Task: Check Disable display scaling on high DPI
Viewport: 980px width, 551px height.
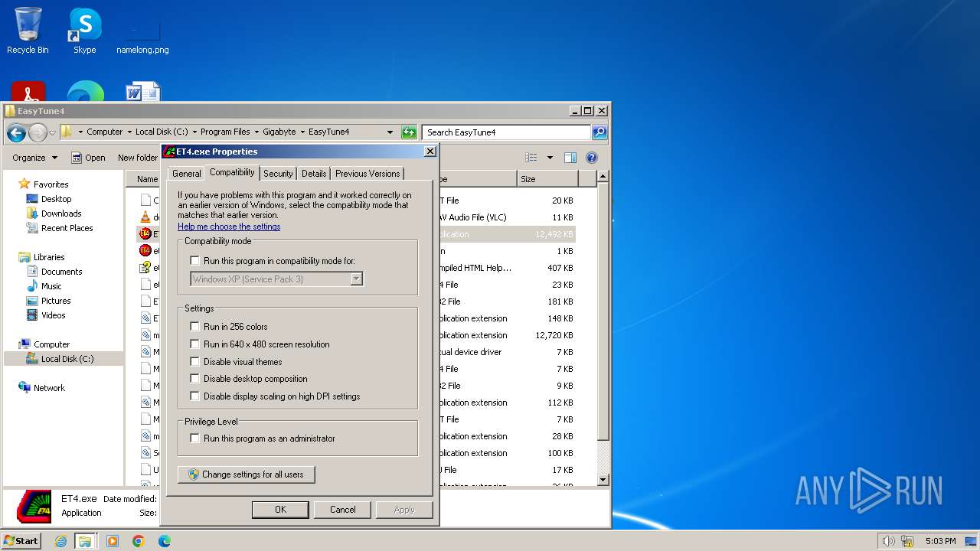Action: [194, 396]
